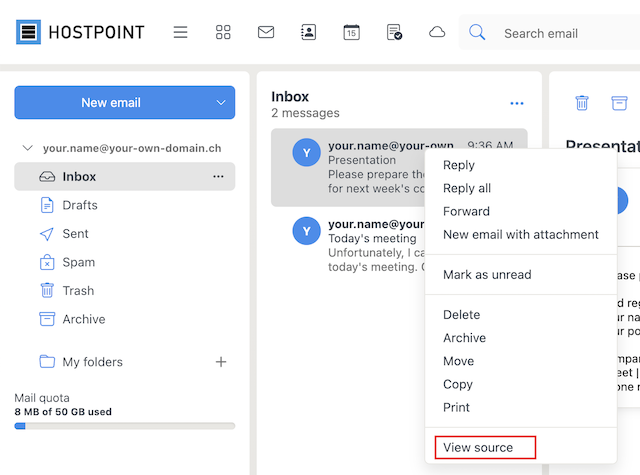
Task: Open the hamburger menu in the top bar
Action: 180,32
